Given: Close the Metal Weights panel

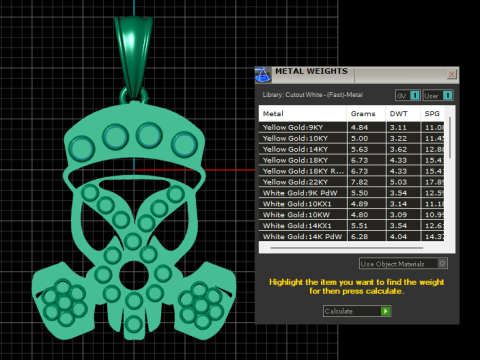Looking at the screenshot, I should pos(451,74).
